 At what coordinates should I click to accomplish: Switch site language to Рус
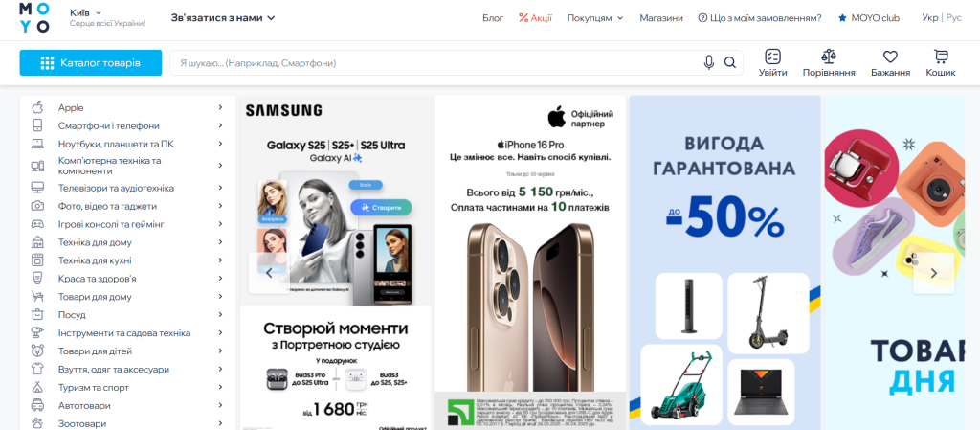coord(954,17)
